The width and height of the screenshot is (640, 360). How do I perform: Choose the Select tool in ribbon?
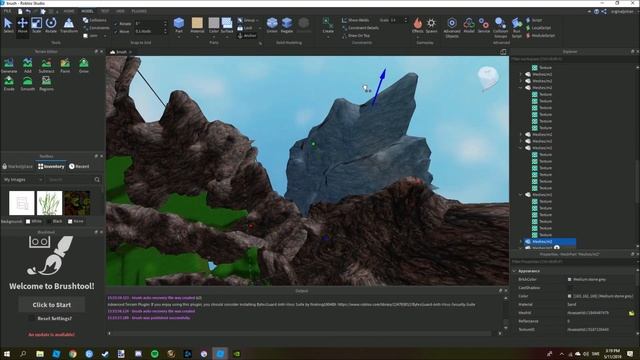pos(8,25)
